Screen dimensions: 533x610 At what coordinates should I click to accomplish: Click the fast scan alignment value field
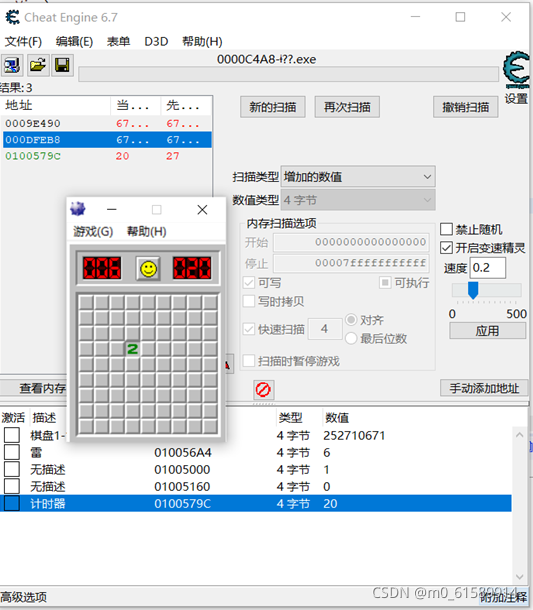(x=325, y=329)
